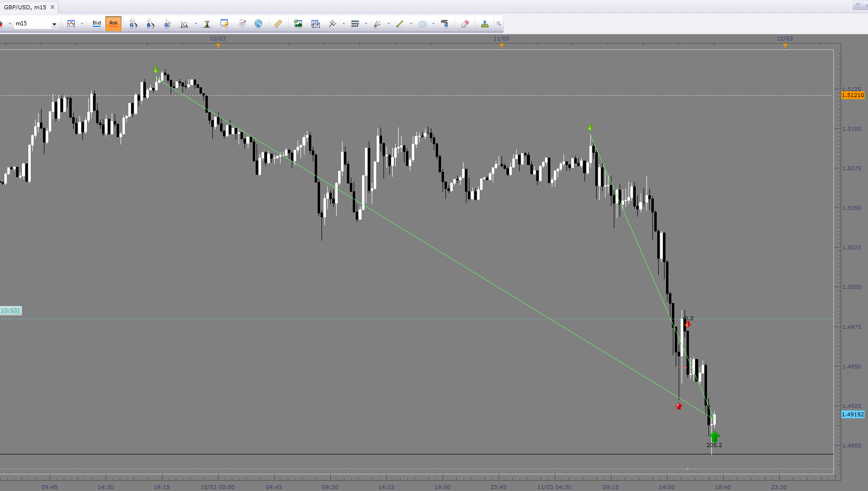Click the 10/03 00:00 time axis label
The height and width of the screenshot is (491, 868).
(218, 487)
